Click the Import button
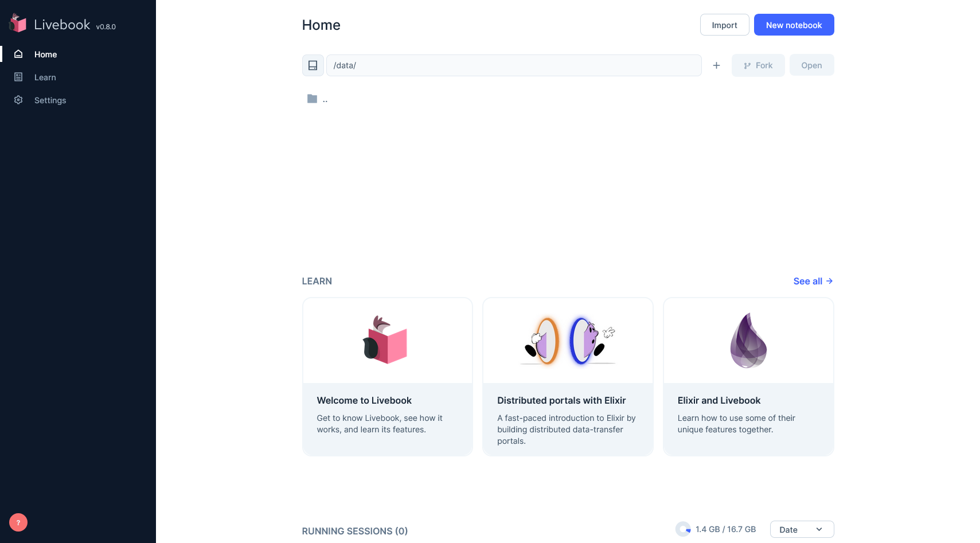 (x=724, y=25)
